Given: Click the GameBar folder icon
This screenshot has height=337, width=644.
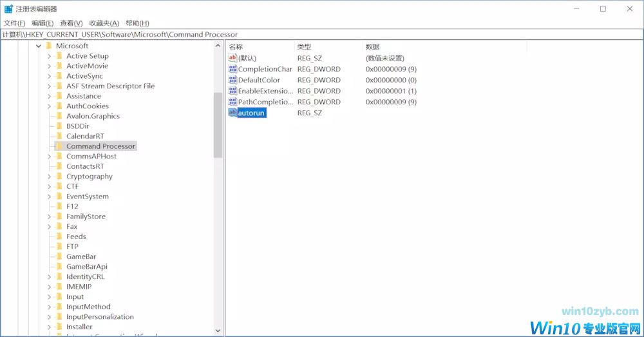Looking at the screenshot, I should tap(59, 256).
